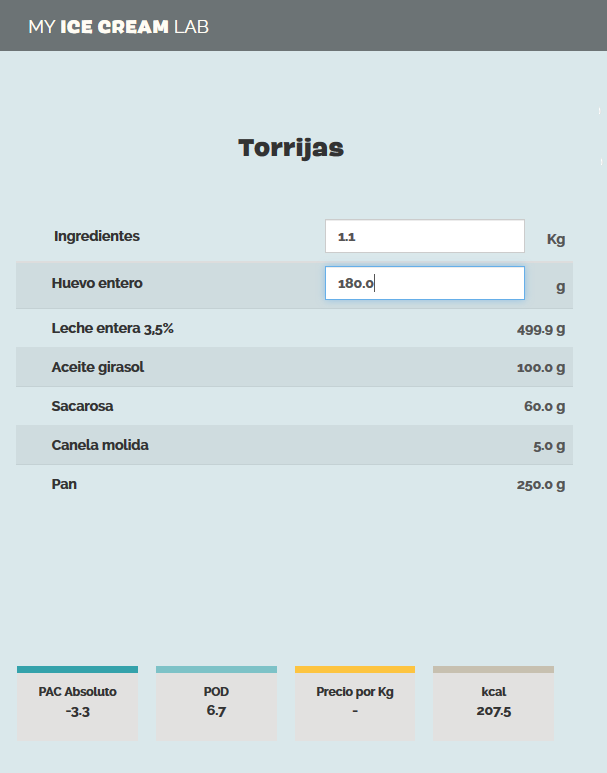Select the Huevo entero ingredient label
Image resolution: width=607 pixels, height=773 pixels.
[97, 283]
